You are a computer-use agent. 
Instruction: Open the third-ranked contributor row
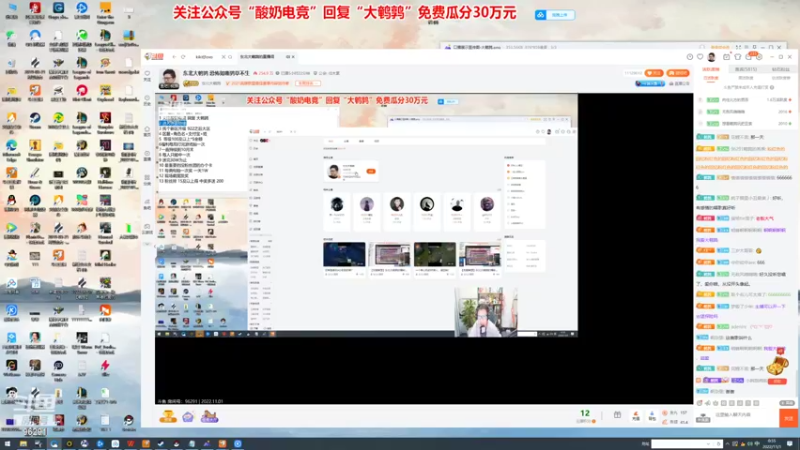coord(745,123)
